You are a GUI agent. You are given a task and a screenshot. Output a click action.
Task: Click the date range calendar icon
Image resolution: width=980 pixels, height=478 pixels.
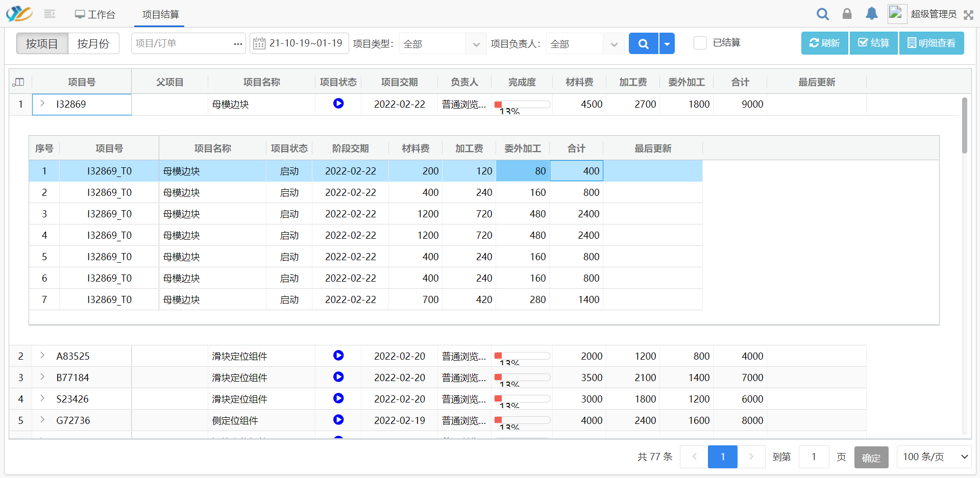[259, 43]
